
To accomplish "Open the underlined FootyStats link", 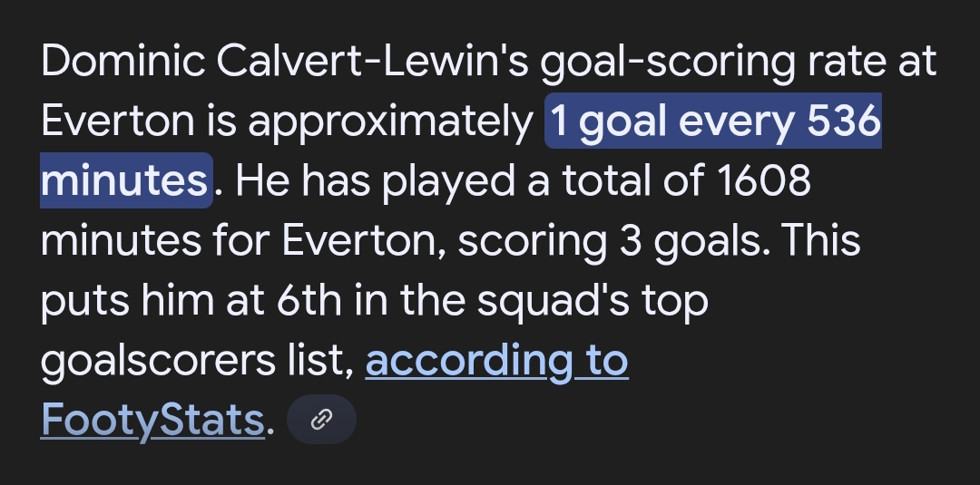I will click(x=152, y=420).
